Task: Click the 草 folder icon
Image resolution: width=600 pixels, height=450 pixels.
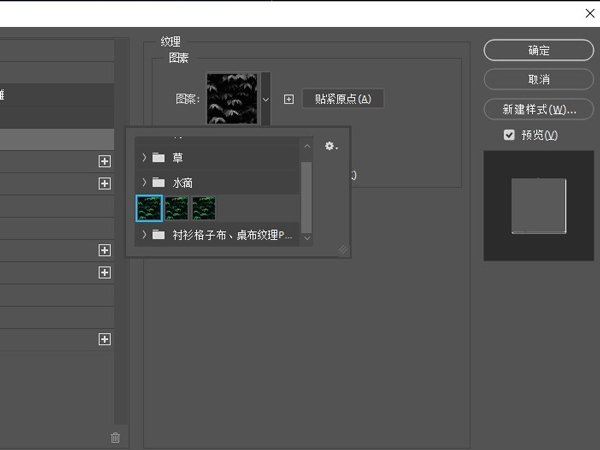Action: click(x=159, y=158)
